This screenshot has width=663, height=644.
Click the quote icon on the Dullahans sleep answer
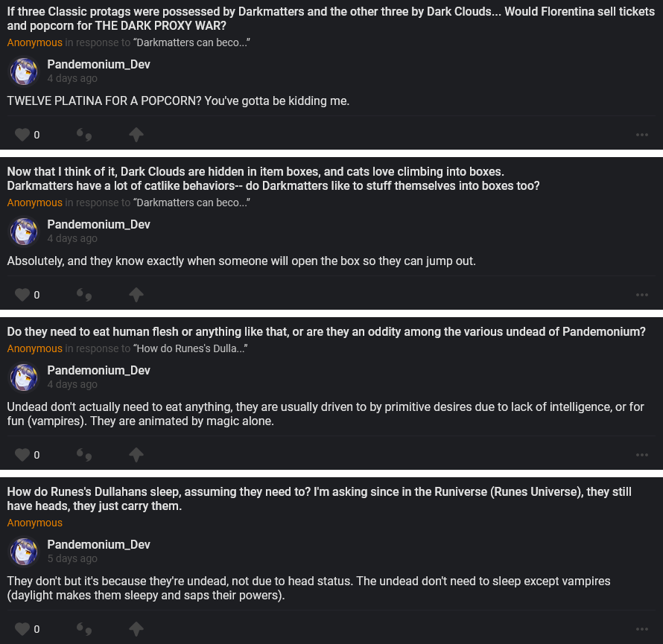[84, 629]
